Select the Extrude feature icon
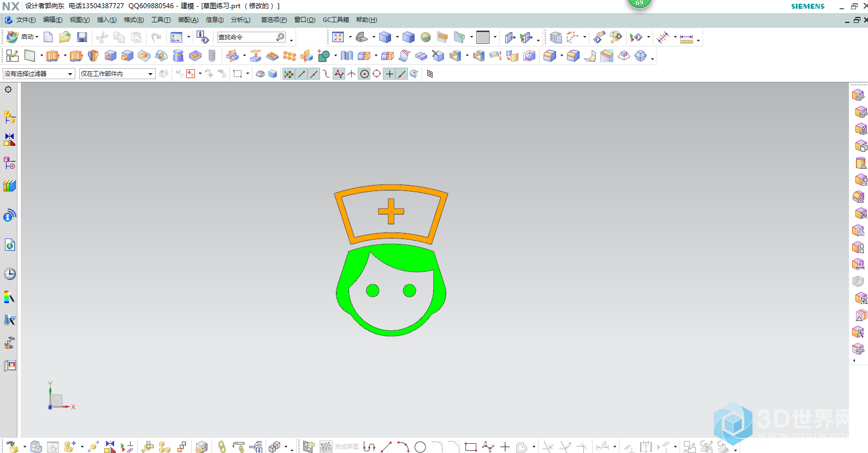868x453 pixels. (52, 56)
